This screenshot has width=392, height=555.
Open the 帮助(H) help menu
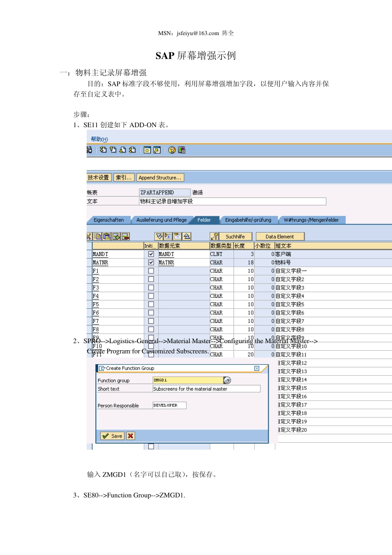tap(99, 139)
